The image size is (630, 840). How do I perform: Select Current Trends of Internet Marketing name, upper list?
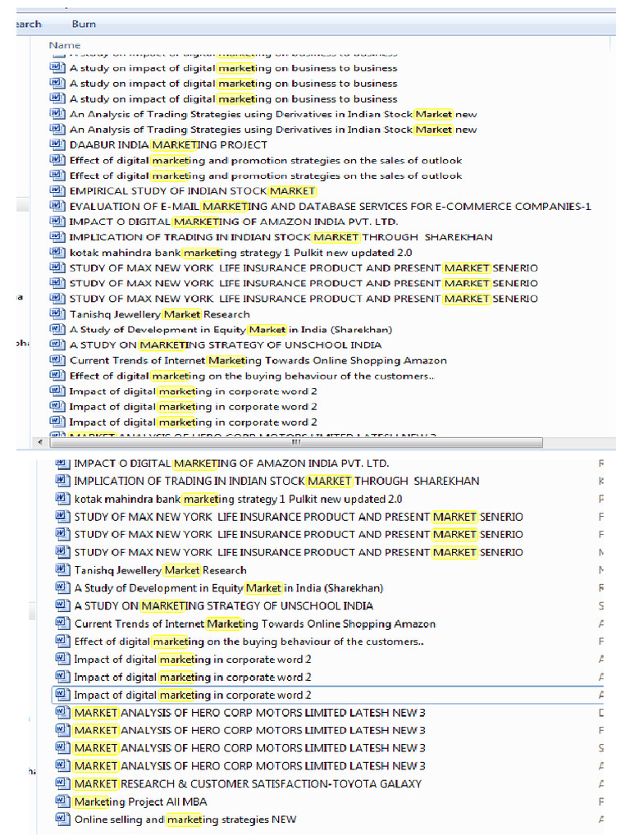coord(258,361)
